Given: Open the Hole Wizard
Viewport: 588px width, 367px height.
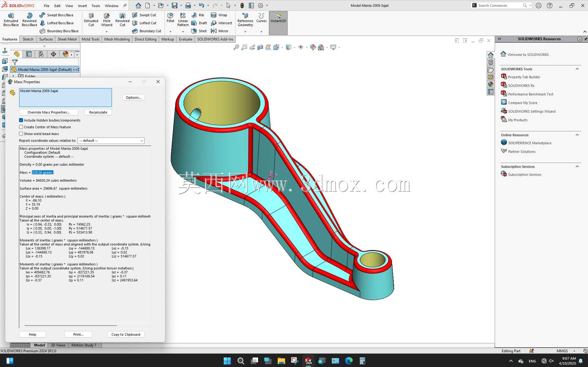Looking at the screenshot, I should 107,20.
